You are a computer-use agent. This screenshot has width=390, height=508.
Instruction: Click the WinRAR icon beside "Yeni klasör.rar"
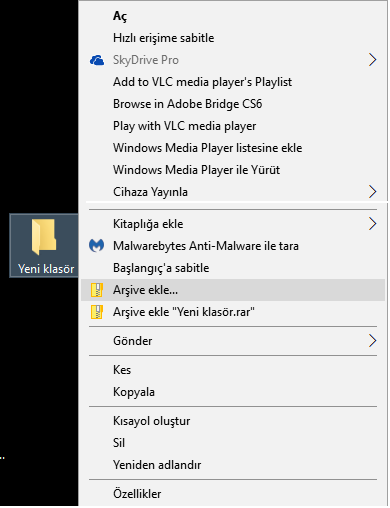tap(97, 312)
